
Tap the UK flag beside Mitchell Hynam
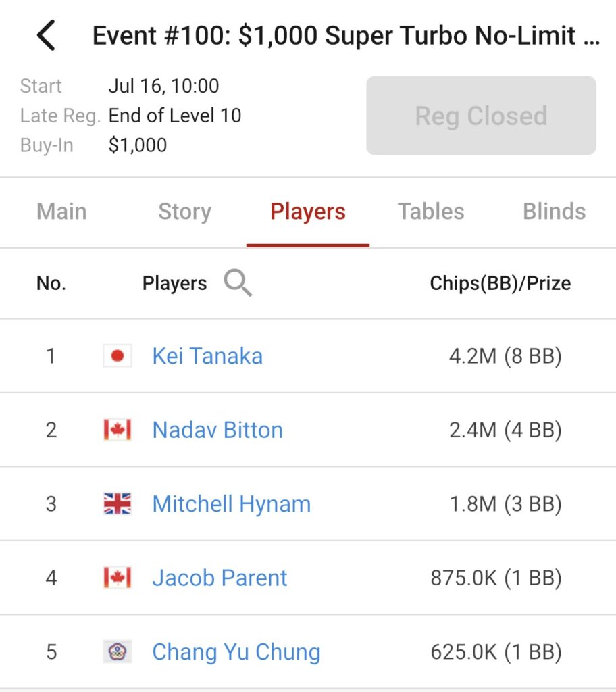(118, 503)
